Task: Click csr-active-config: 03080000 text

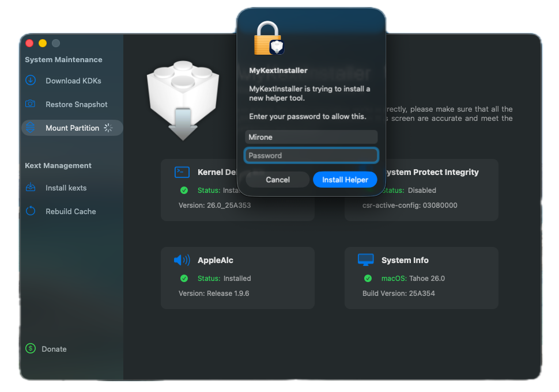Action: [410, 205]
